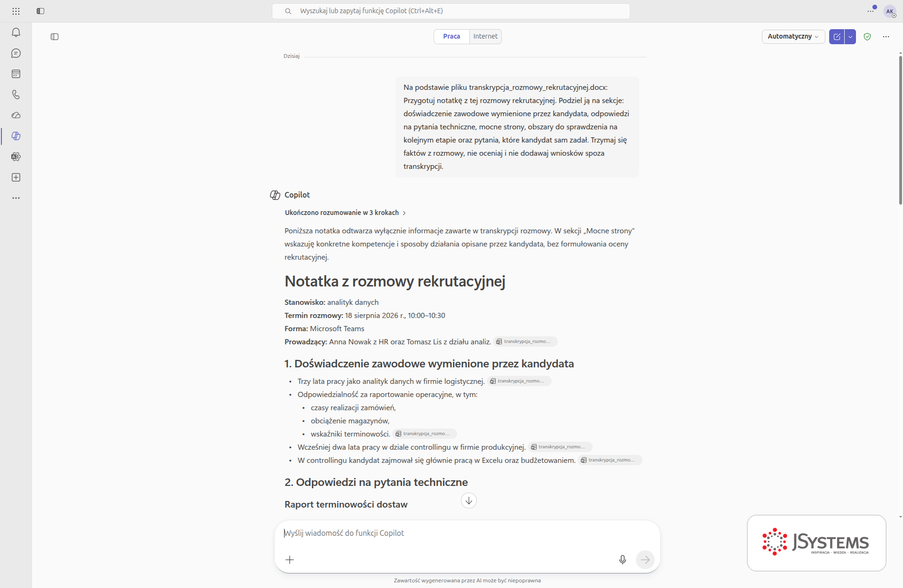Open the AK profile avatar
This screenshot has width=903, height=588.
889,11
